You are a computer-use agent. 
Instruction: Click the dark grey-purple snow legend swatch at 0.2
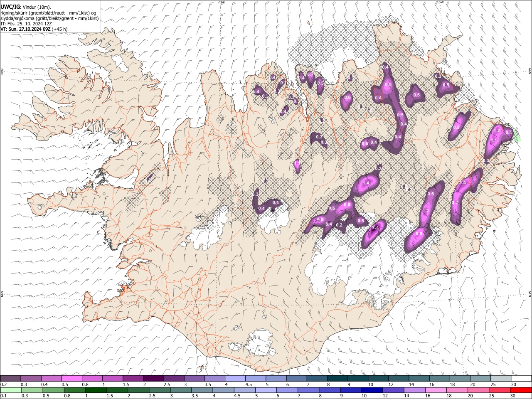pos(10,379)
